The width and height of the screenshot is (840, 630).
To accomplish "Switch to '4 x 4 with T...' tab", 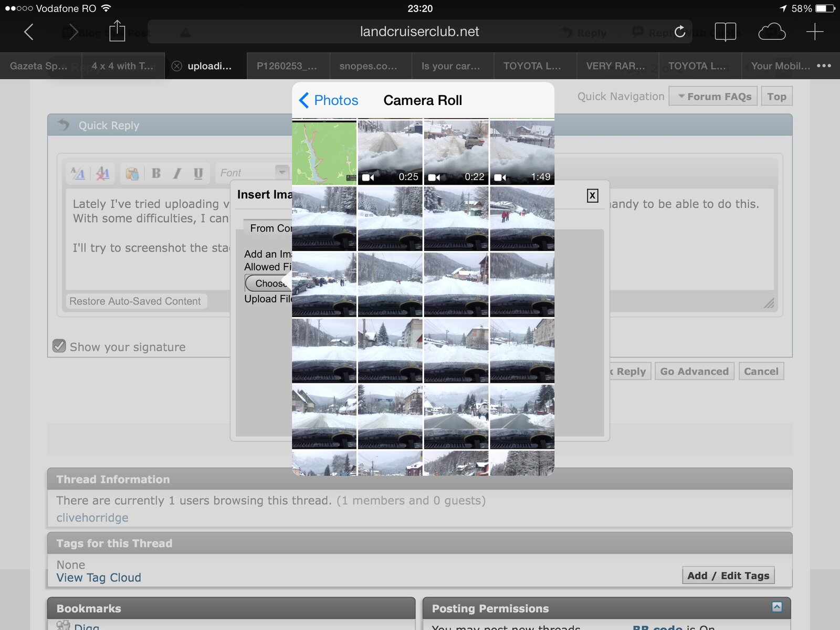I will coord(123,66).
